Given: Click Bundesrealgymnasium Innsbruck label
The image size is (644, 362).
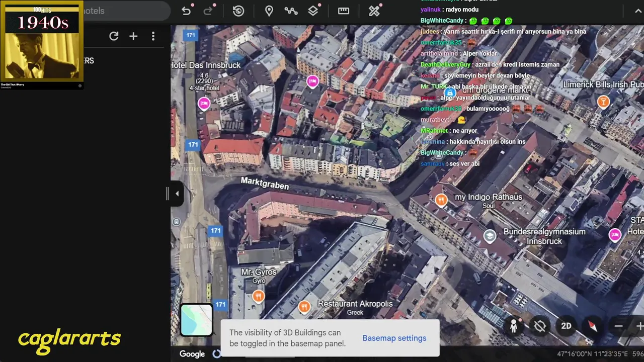Looking at the screenshot, I should click(x=544, y=236).
